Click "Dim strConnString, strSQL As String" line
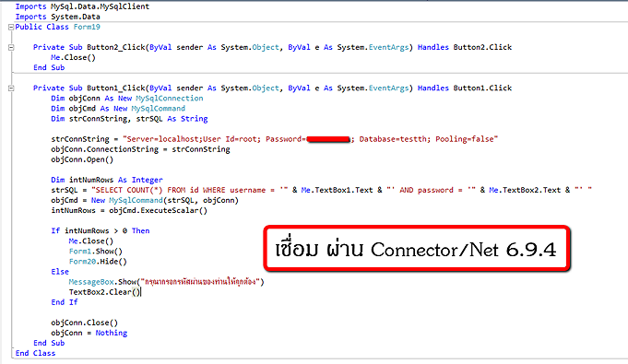 (x=129, y=119)
